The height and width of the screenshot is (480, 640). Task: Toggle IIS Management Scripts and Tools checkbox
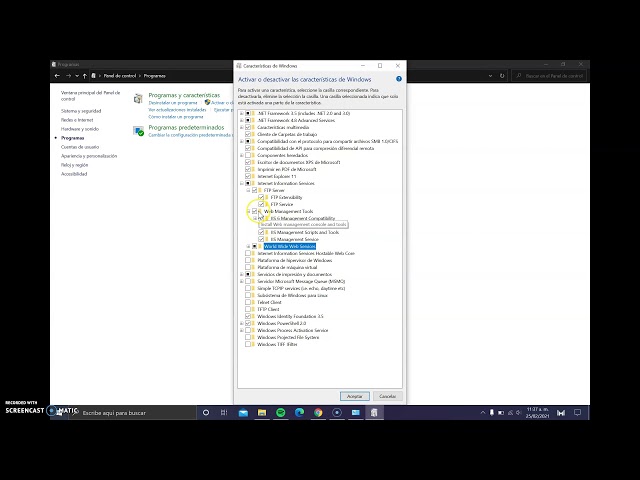[x=261, y=232]
